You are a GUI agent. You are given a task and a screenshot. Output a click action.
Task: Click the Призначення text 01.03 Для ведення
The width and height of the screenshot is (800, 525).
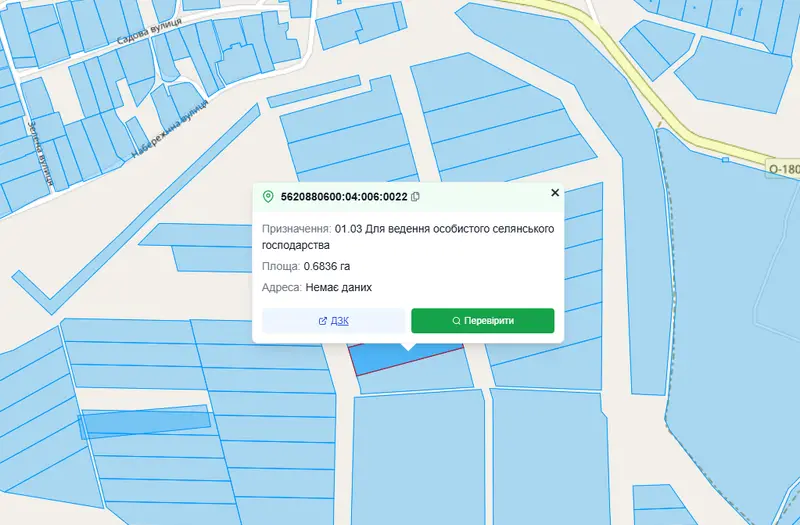(x=382, y=229)
